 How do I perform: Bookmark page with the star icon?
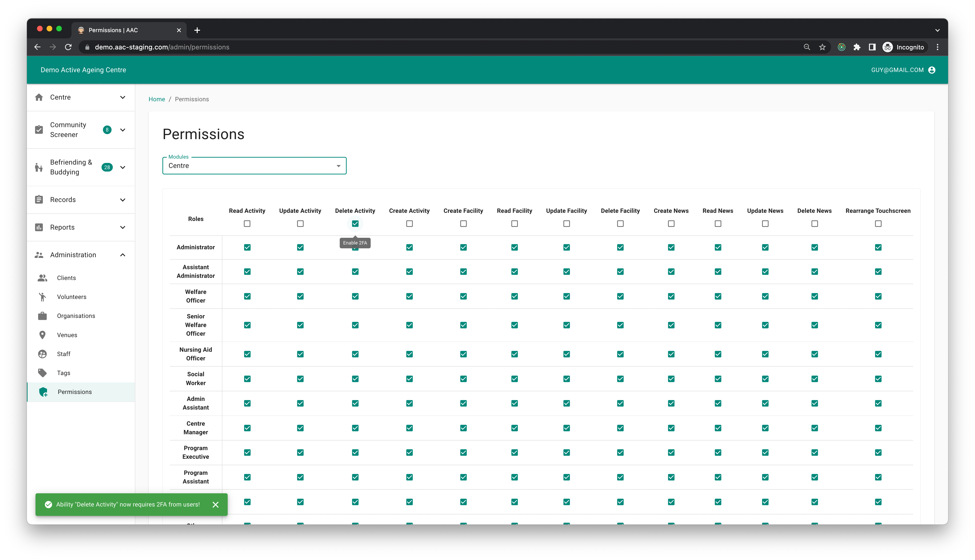click(x=822, y=47)
